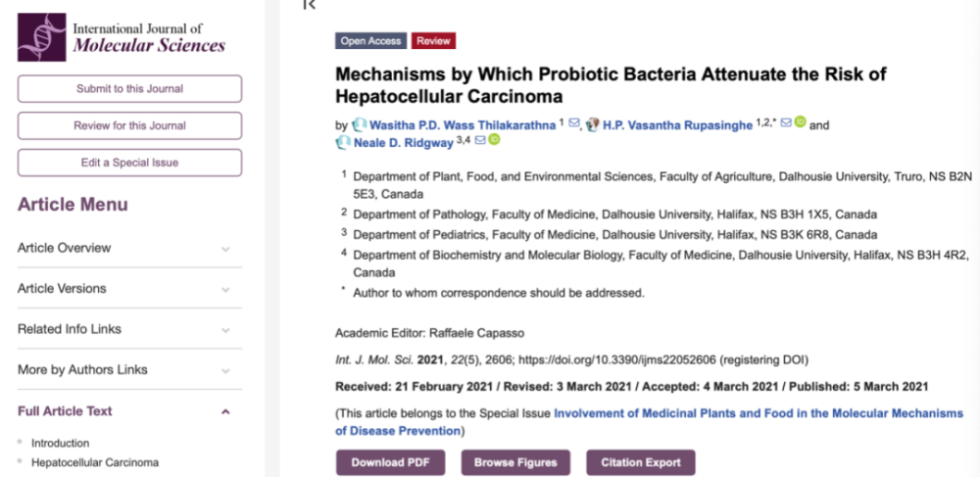Collapse the Full Article Text section
This screenshot has width=980, height=477.
point(225,411)
